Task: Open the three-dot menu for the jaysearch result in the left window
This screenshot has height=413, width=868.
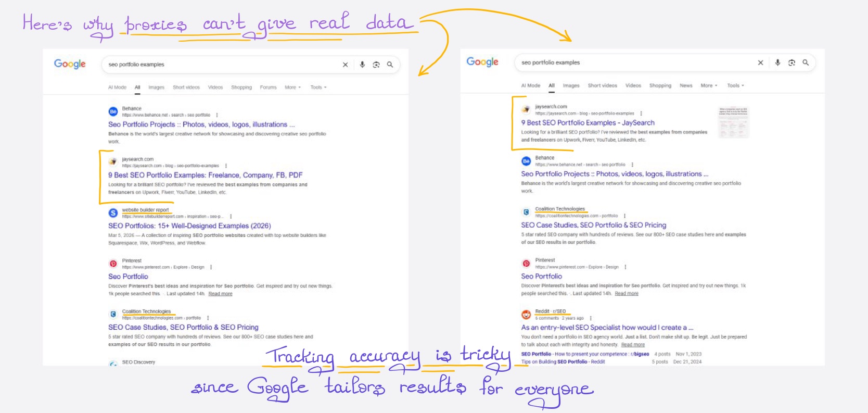Action: (x=226, y=166)
